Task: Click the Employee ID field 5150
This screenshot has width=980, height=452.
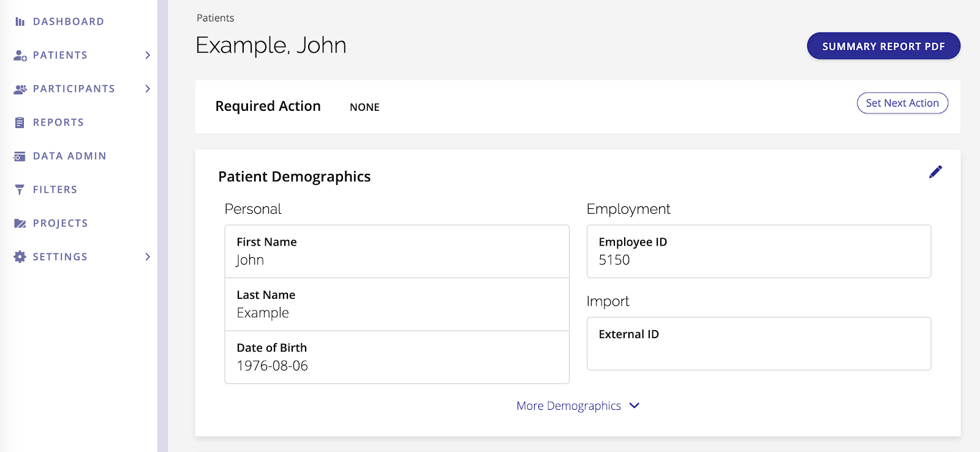Action: 759,251
